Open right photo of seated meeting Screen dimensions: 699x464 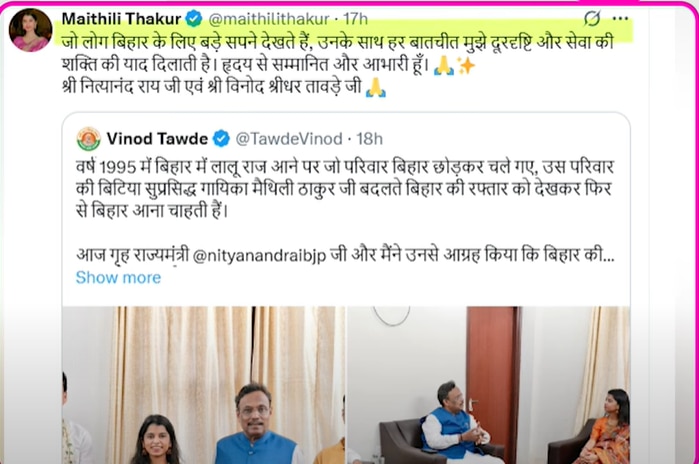[x=488, y=385]
